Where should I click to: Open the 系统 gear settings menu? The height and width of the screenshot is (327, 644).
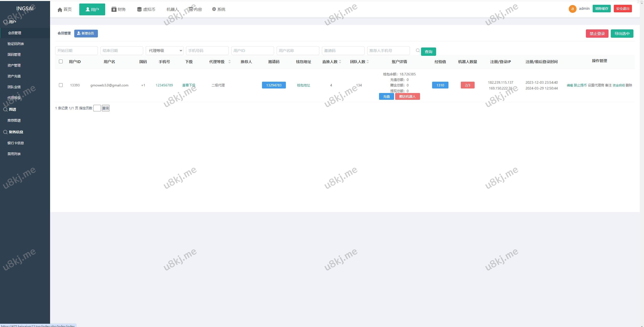click(214, 9)
